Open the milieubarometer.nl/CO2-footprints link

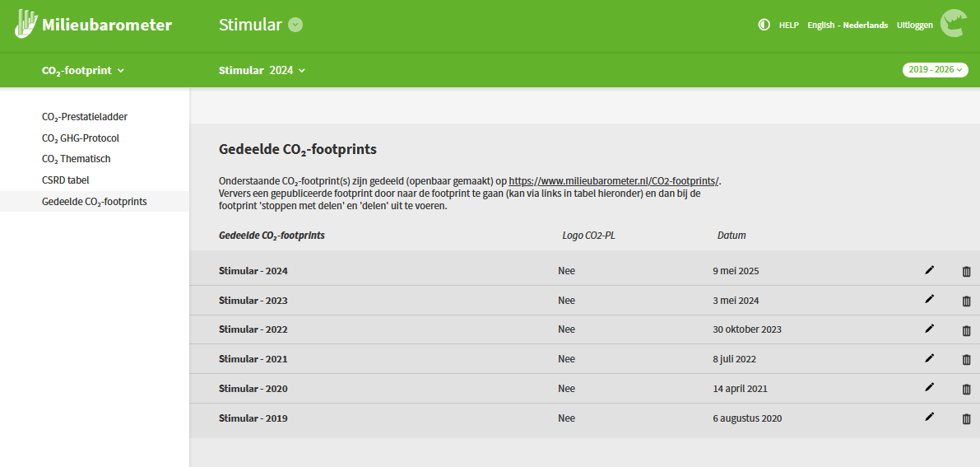(x=614, y=181)
